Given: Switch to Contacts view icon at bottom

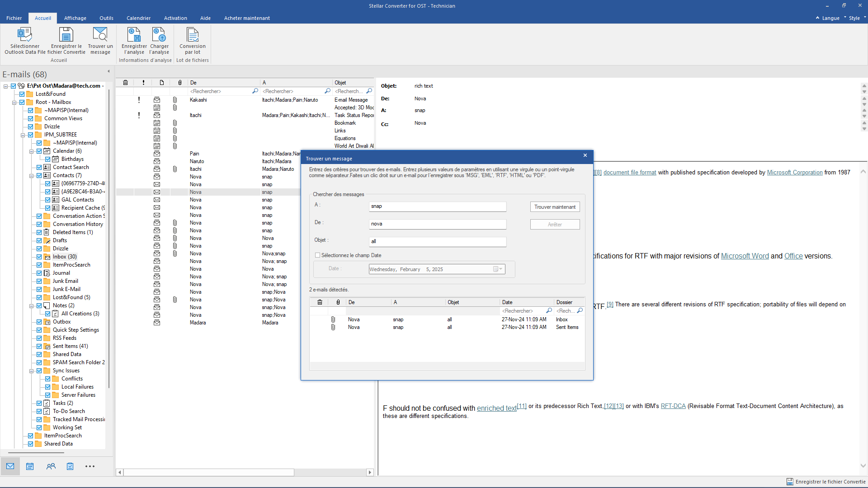Looking at the screenshot, I should [51, 466].
